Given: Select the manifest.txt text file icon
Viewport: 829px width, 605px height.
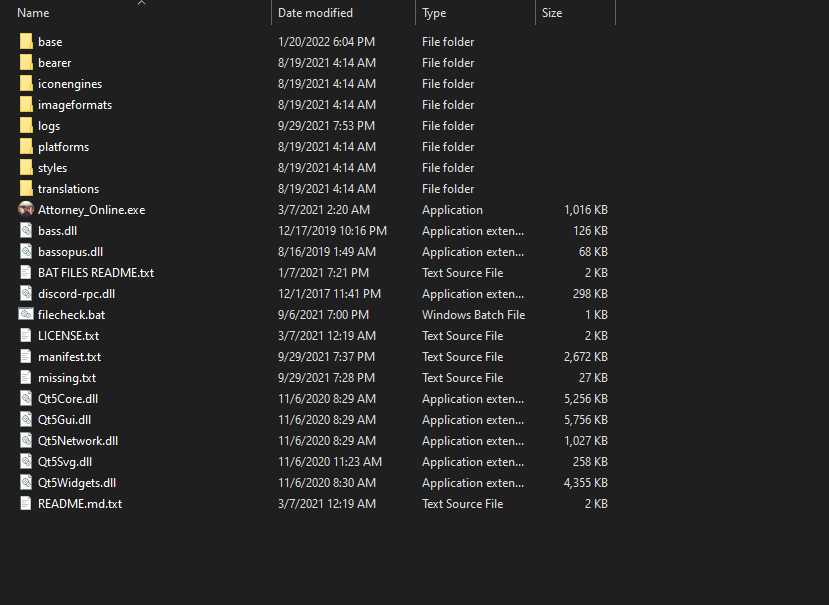Looking at the screenshot, I should coord(26,357).
